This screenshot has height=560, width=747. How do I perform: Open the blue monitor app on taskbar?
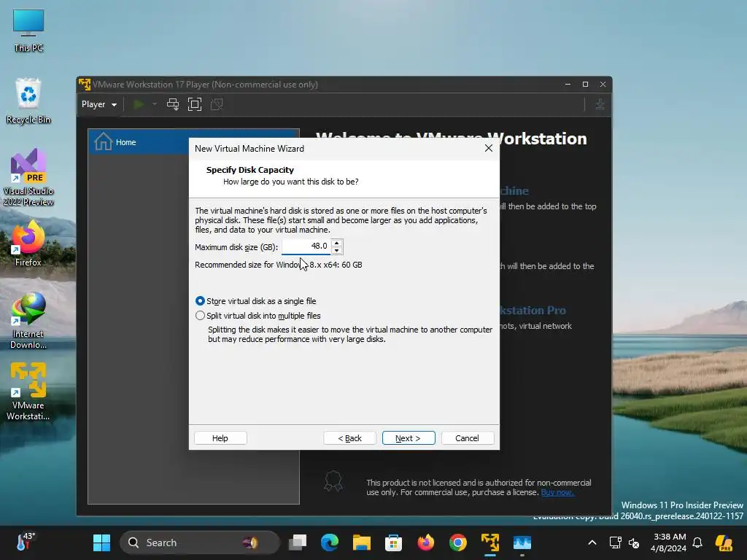click(x=522, y=542)
